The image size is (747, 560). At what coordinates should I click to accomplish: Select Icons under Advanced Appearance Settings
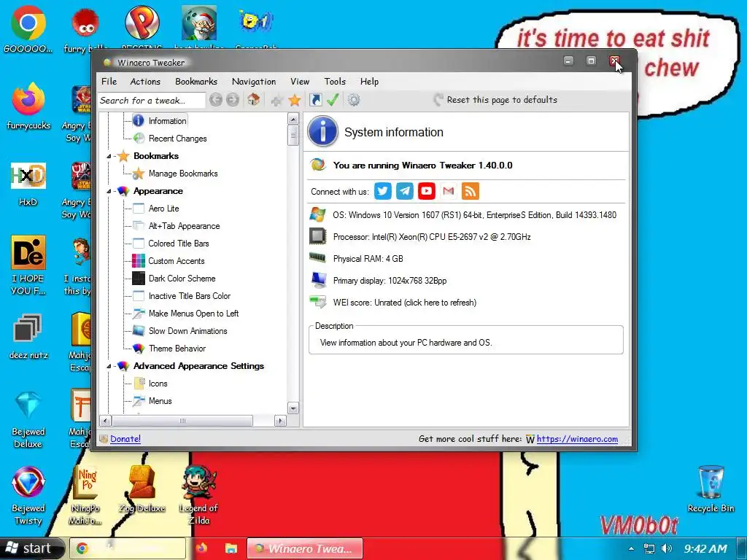pos(158,384)
